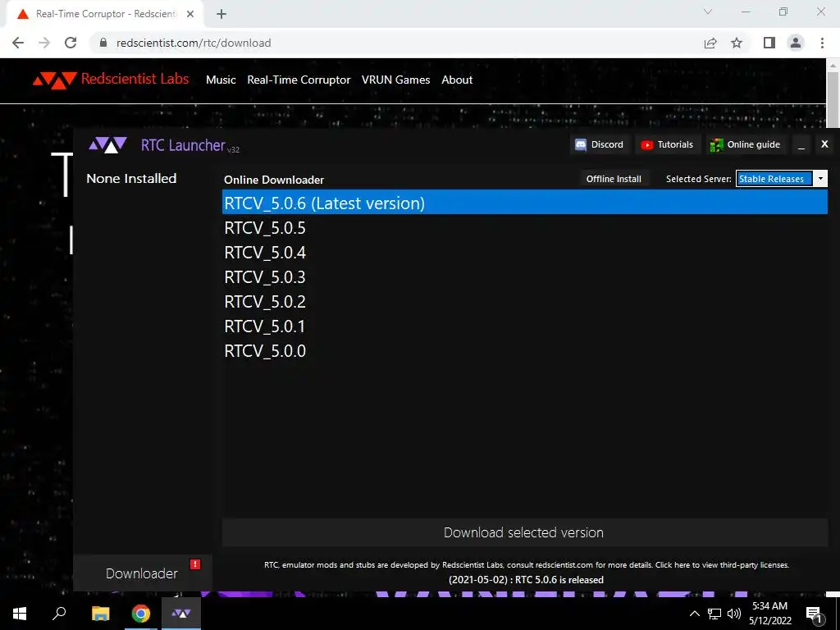Open a new browser tab
The width and height of the screenshot is (840, 630).
click(221, 14)
